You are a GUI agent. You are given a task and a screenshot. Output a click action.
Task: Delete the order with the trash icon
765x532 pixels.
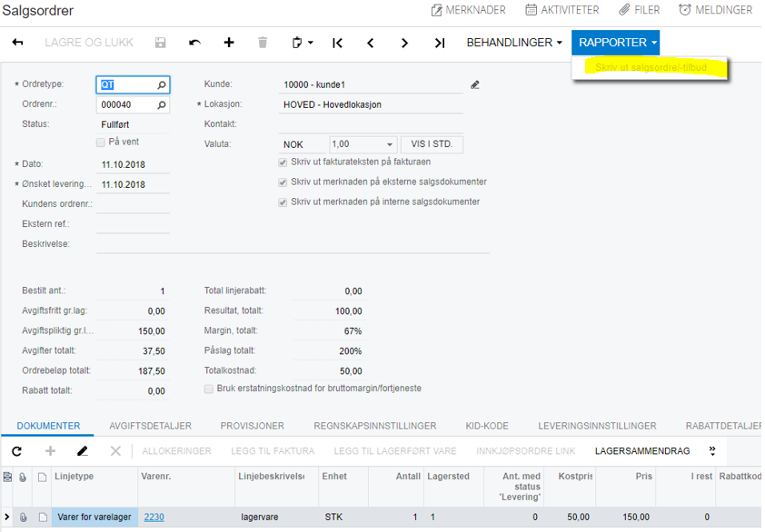pyautogui.click(x=263, y=43)
